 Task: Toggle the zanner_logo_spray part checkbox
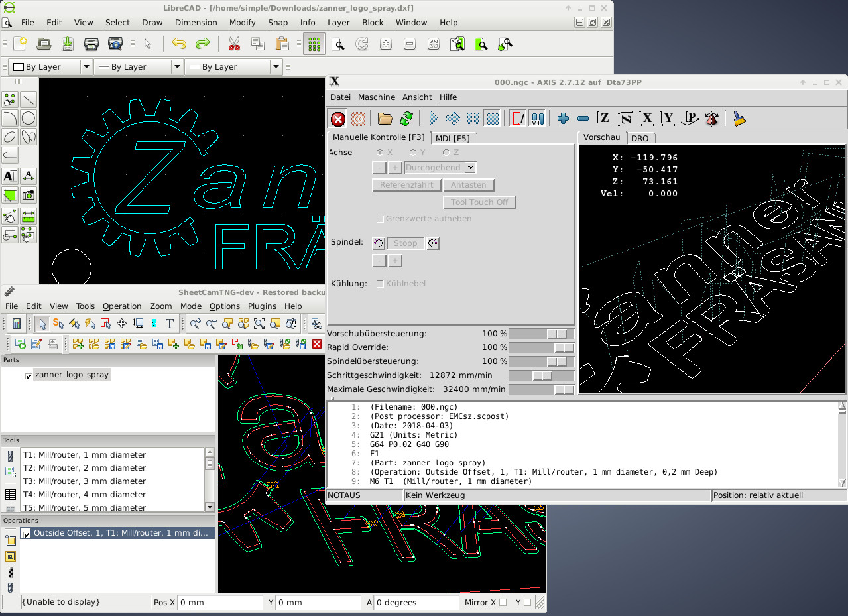[x=29, y=376]
